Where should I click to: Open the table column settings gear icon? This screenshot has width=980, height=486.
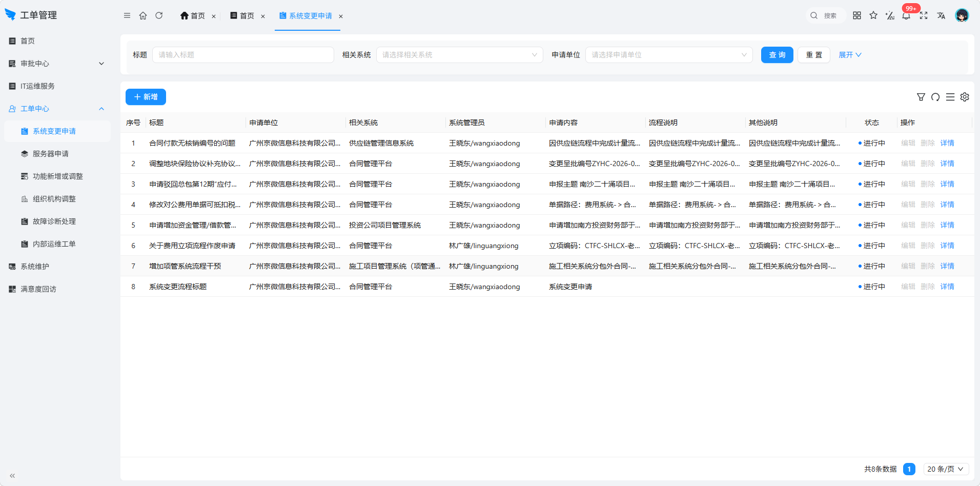(965, 97)
